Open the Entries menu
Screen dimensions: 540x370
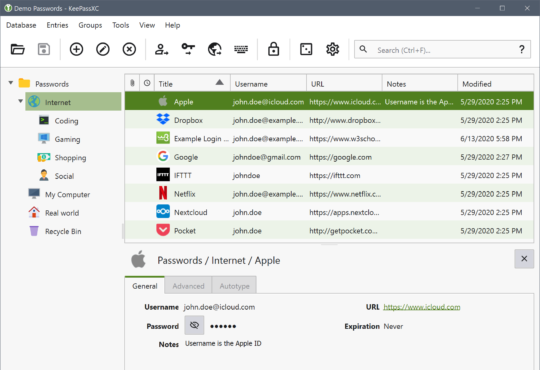(58, 25)
